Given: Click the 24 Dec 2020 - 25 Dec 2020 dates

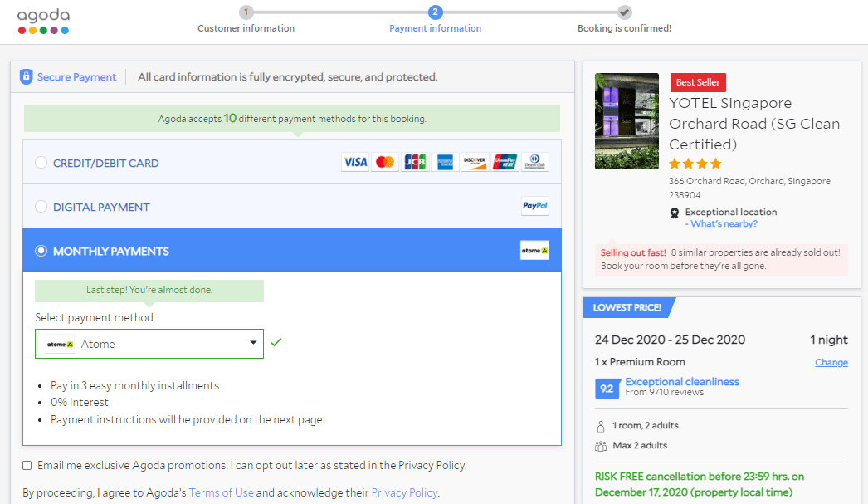Looking at the screenshot, I should [x=670, y=340].
